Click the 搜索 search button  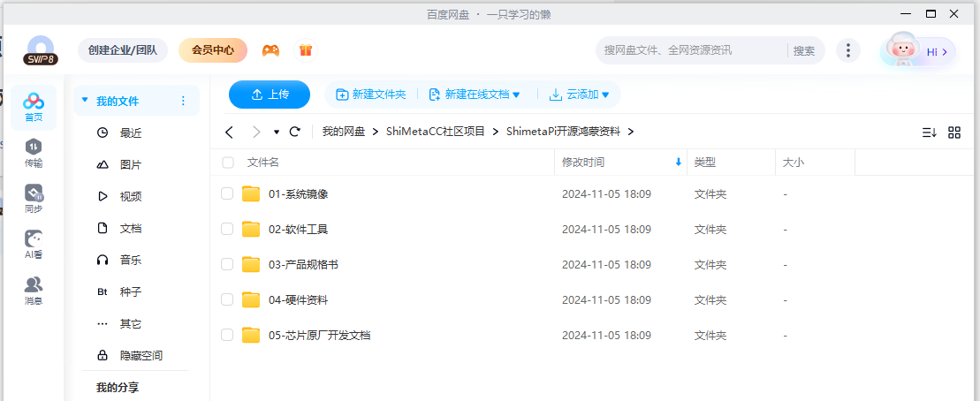tap(804, 50)
